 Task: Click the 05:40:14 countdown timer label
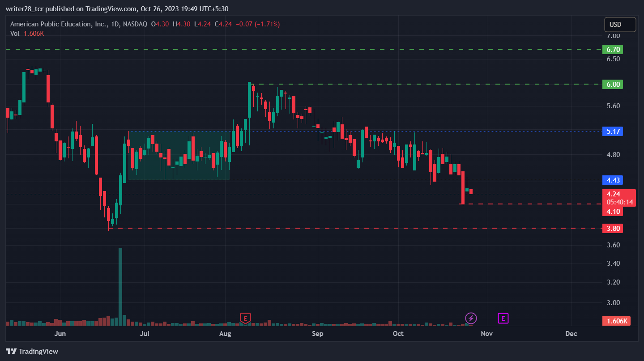pos(620,202)
